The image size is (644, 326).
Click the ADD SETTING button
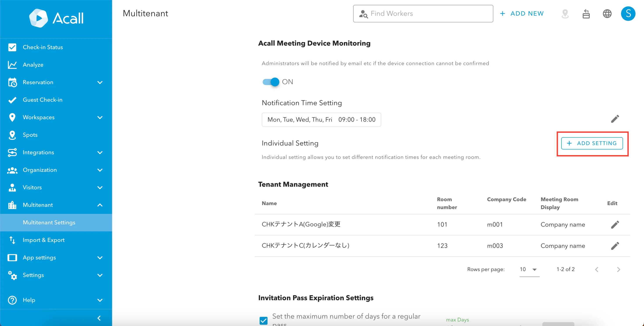[x=592, y=143]
